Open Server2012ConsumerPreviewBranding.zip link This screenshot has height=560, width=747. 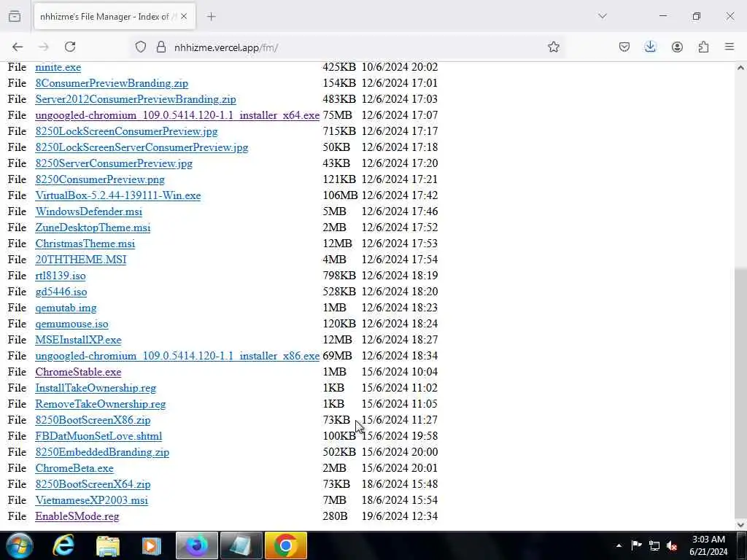click(x=136, y=99)
